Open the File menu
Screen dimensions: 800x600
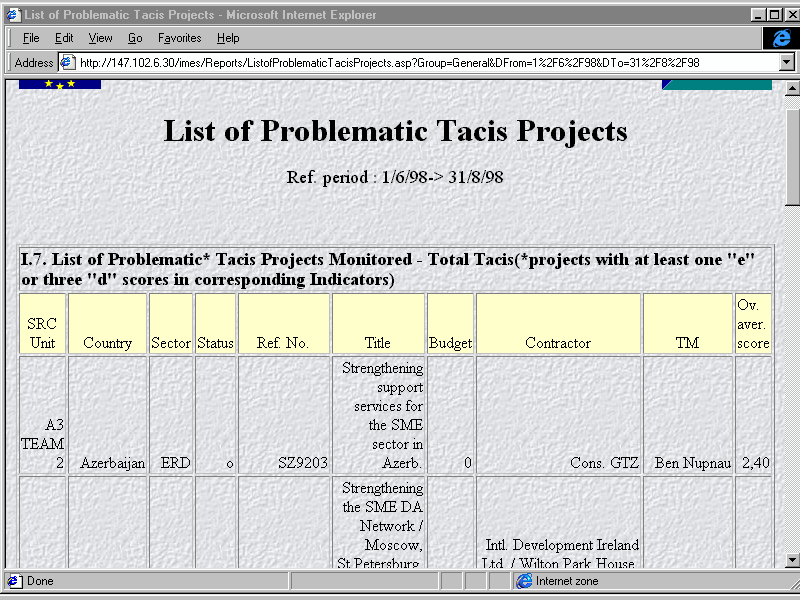[31, 38]
